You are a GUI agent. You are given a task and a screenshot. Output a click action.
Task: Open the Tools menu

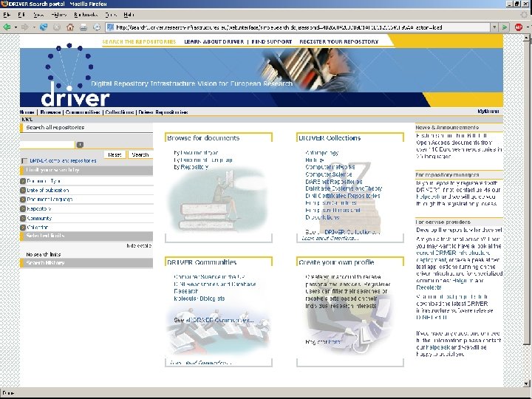tap(111, 15)
